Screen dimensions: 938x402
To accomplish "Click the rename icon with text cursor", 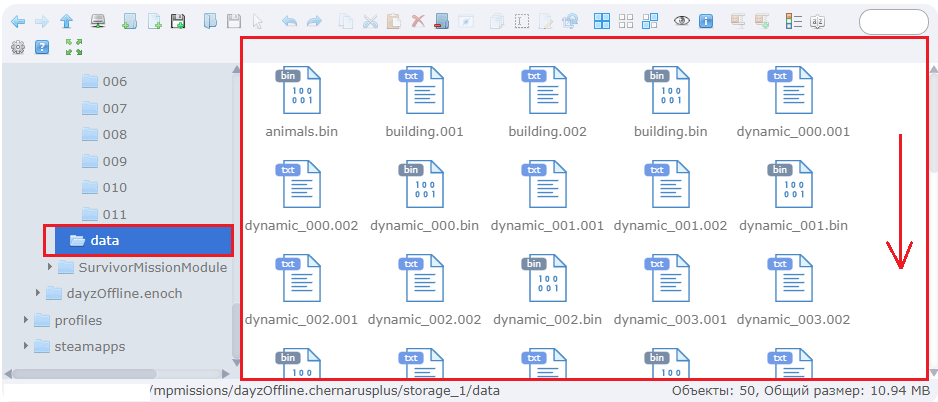I will pyautogui.click(x=522, y=22).
